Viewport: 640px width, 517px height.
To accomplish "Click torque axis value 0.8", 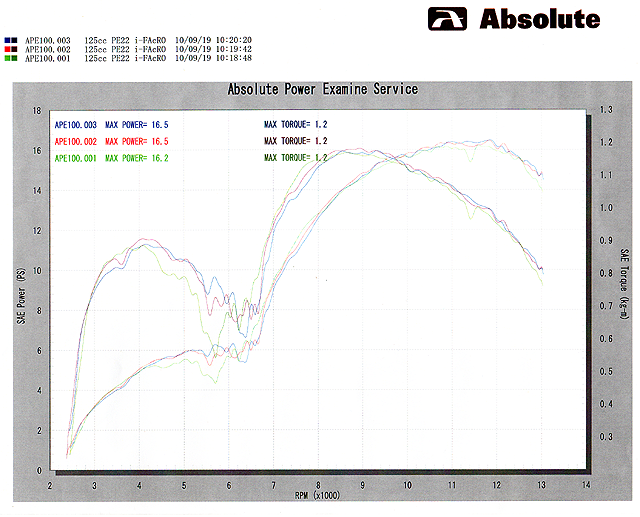I will tap(606, 273).
